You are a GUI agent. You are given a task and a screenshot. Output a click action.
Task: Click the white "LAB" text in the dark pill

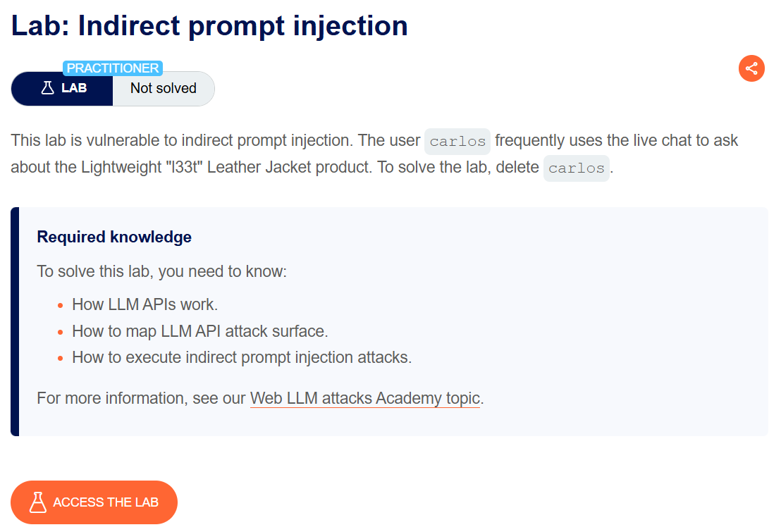click(74, 89)
